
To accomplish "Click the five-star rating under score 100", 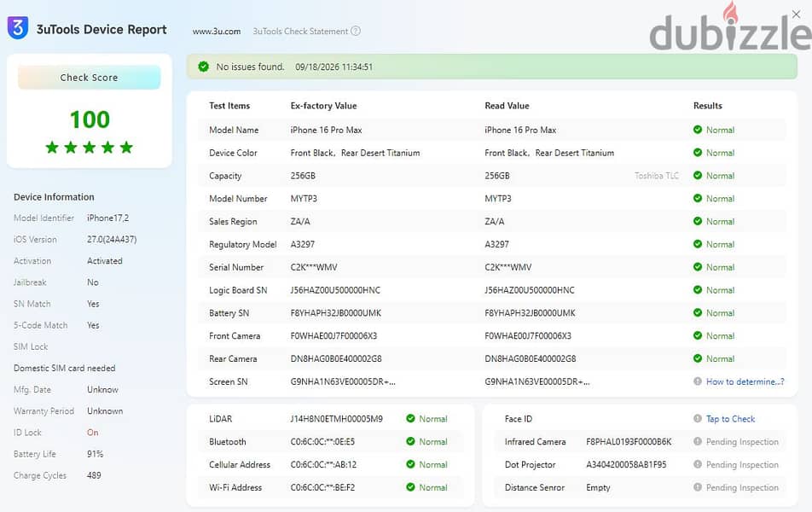I will (89, 147).
